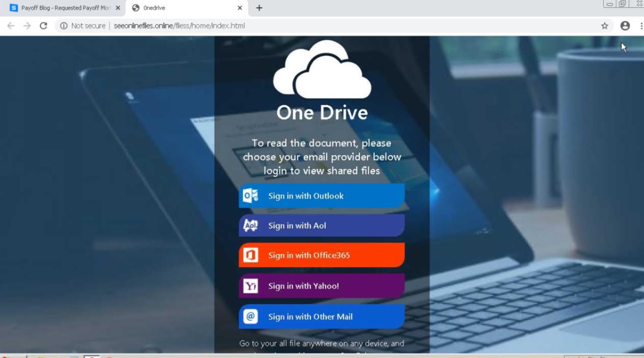
Task: Select the Onedrive tab
Action: 186,8
